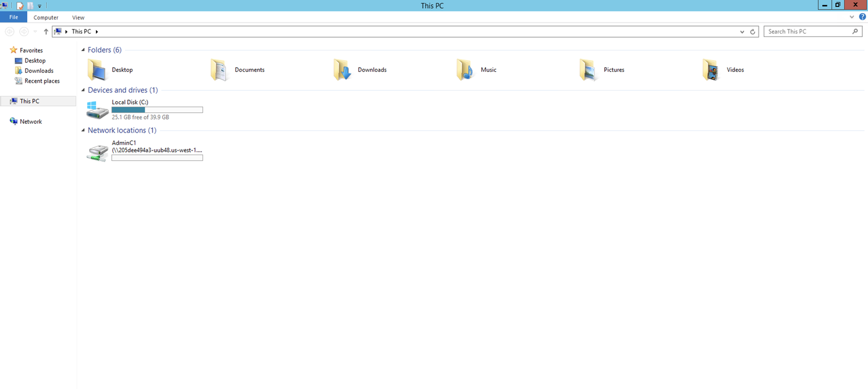868x389 pixels.
Task: Select the AdminC1 network drive
Action: pos(145,151)
